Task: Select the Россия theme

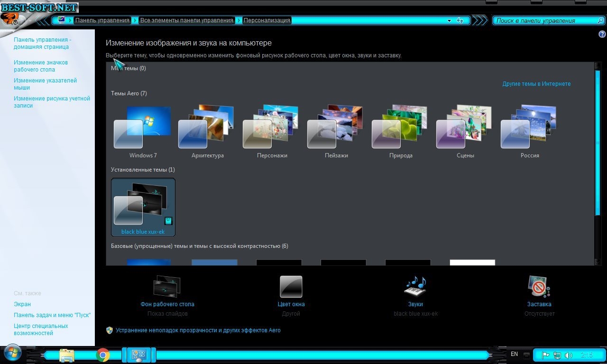Action: (x=530, y=131)
